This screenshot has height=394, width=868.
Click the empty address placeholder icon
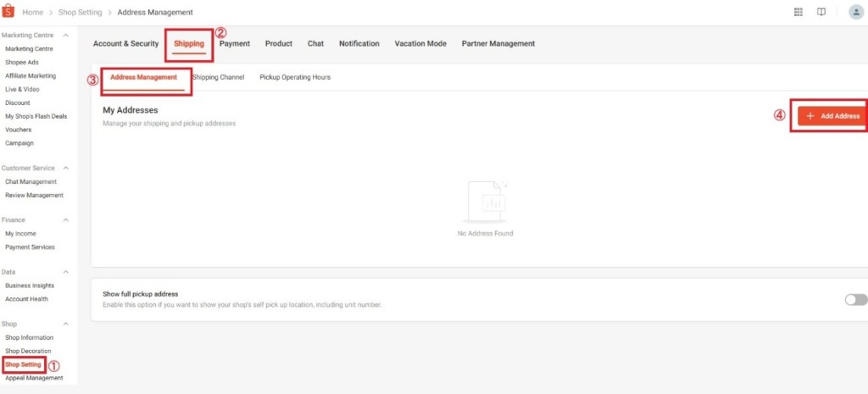tap(485, 202)
